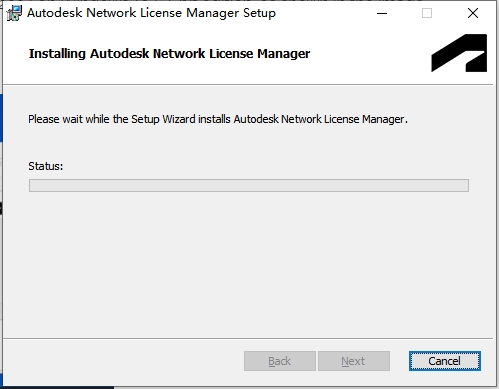The width and height of the screenshot is (499, 389).
Task: Click the disabled Next button
Action: 354,361
